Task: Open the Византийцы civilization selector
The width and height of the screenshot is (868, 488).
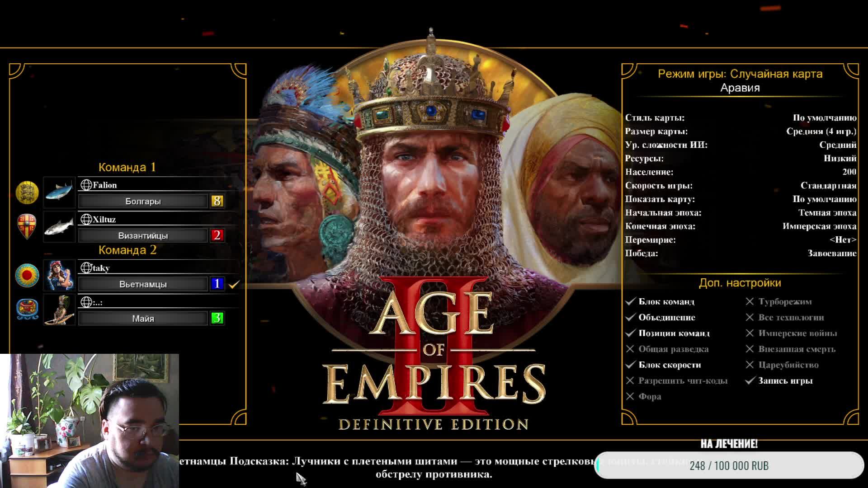Action: (143, 235)
